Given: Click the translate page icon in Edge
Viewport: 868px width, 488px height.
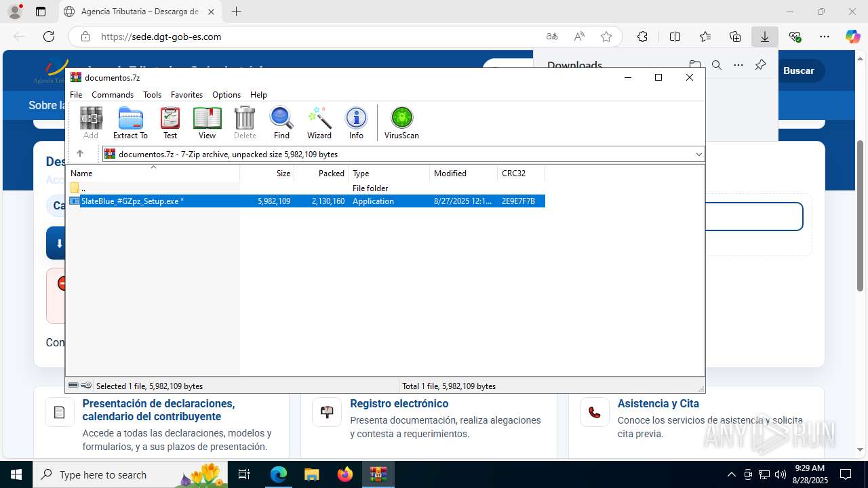Looking at the screenshot, I should tap(552, 37).
